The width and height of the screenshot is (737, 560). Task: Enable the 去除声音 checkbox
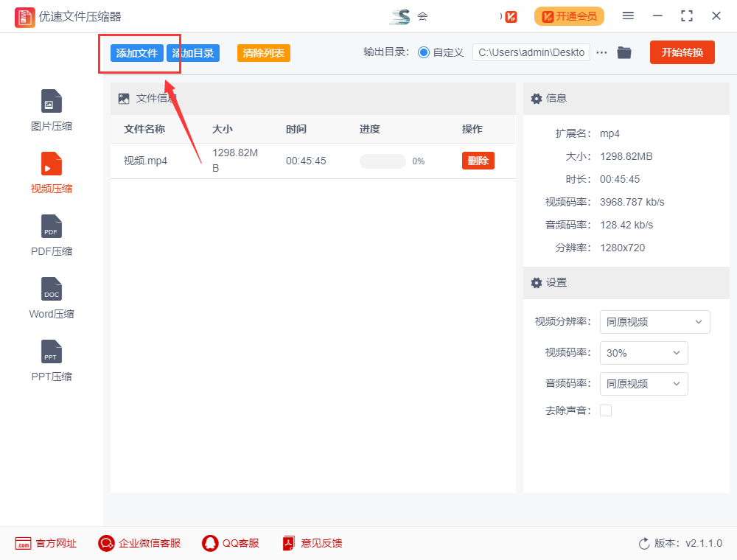point(606,410)
